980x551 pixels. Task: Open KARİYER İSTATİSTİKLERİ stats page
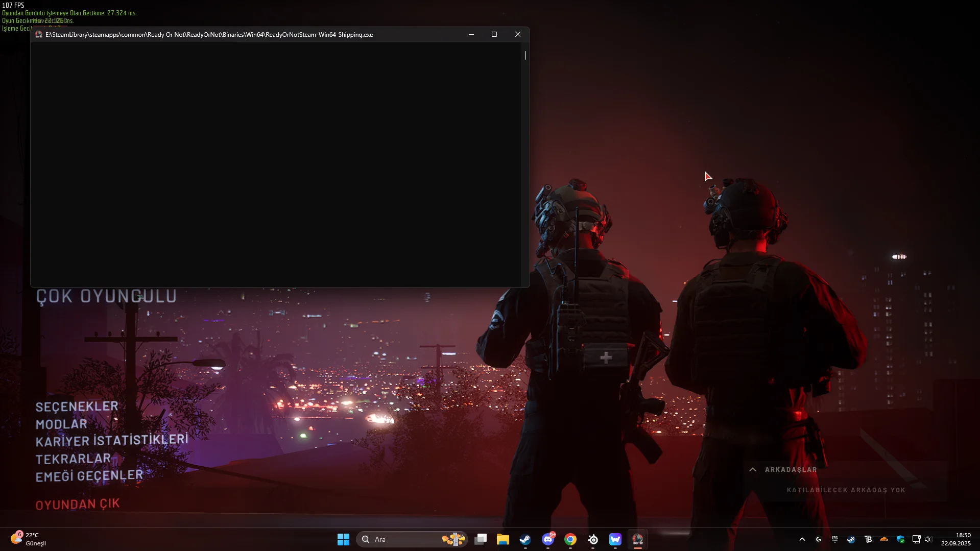click(x=112, y=440)
